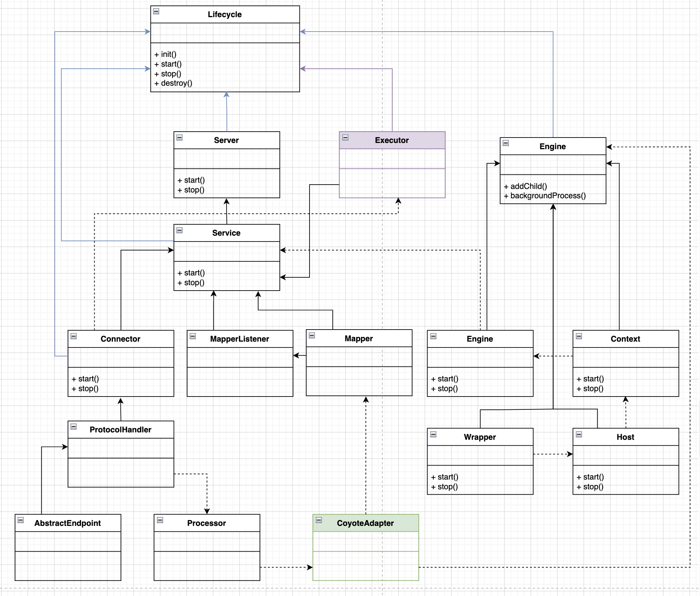Collapse the green CoyoteAdapter class

tap(319, 520)
